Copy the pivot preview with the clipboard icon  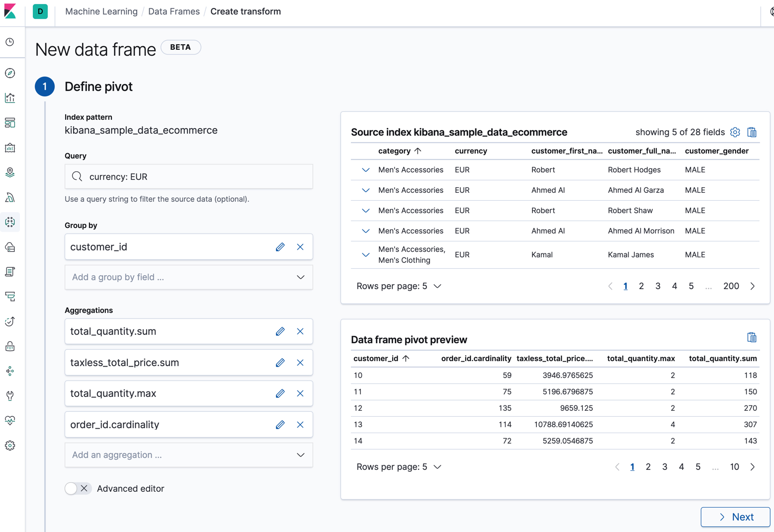[752, 337]
